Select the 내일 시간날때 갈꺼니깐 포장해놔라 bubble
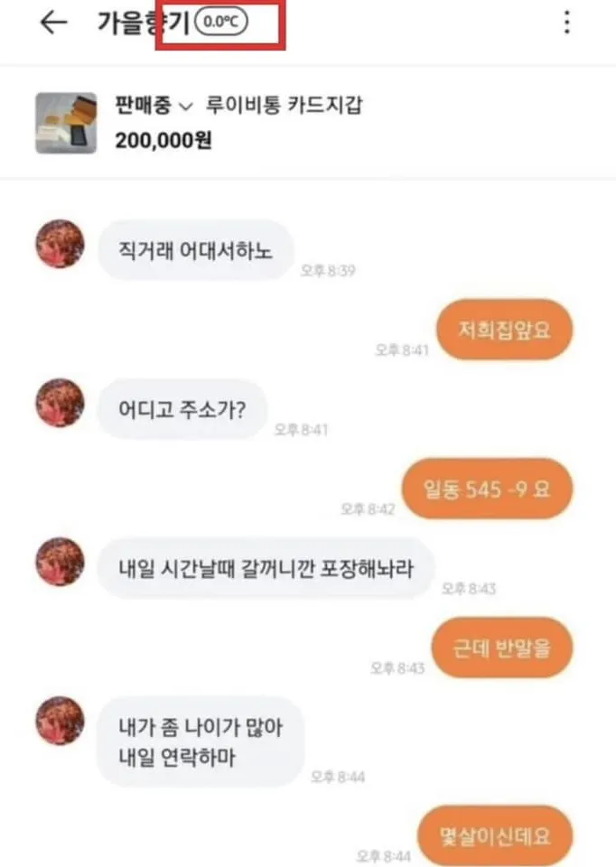 coord(266,568)
